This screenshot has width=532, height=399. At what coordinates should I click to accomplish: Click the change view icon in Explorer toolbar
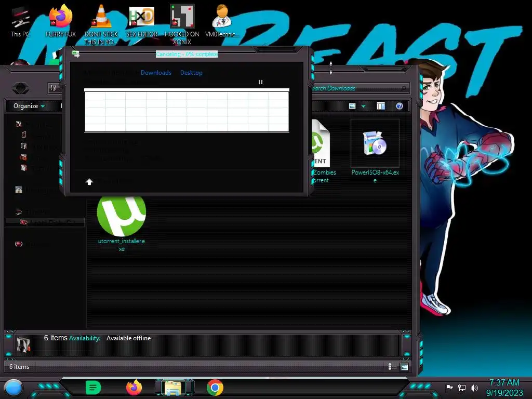(x=352, y=106)
